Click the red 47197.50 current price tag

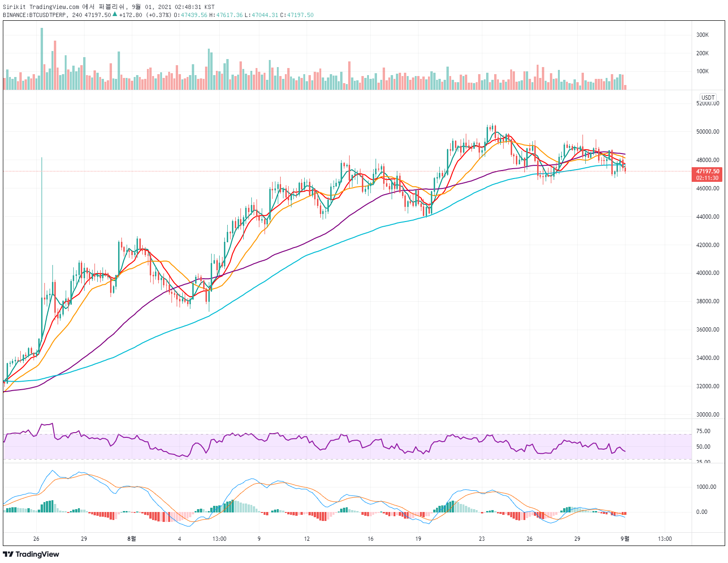coord(708,171)
